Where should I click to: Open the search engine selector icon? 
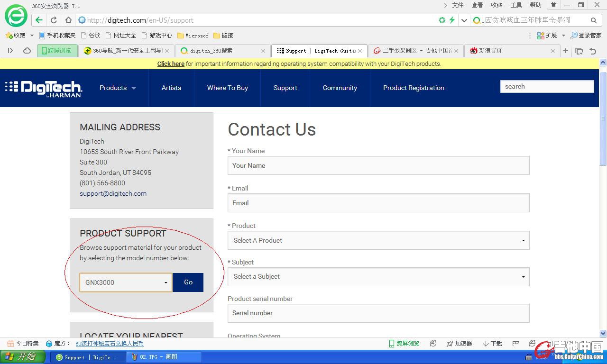point(478,20)
